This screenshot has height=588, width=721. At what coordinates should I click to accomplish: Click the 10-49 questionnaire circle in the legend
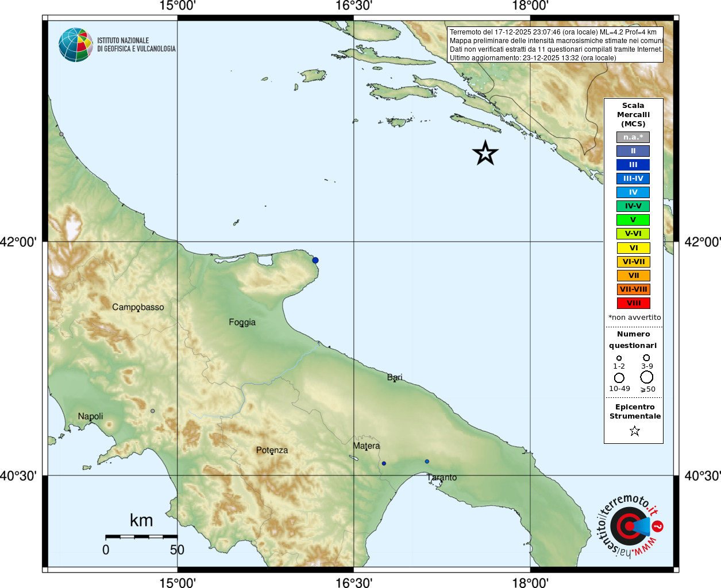pyautogui.click(x=619, y=378)
